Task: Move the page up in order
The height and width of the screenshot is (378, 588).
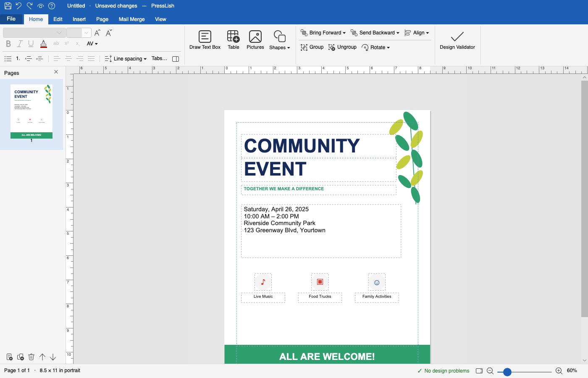Action: (42, 357)
